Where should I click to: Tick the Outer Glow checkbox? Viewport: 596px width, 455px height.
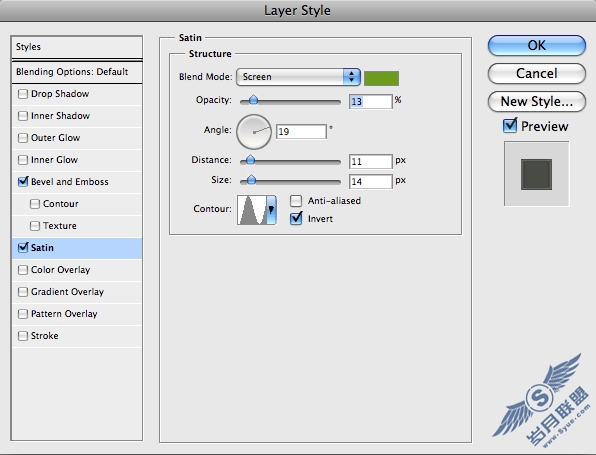click(23, 138)
